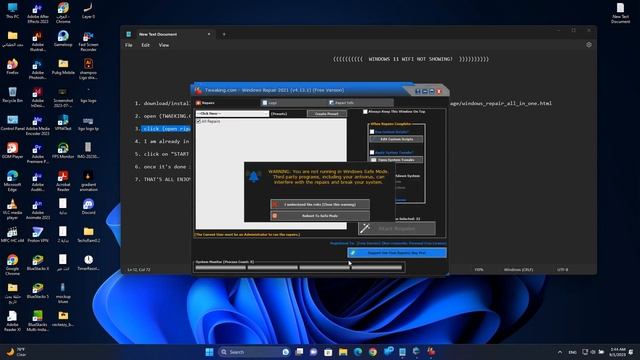Open Fast Screen Recorder desktop icon
The height and width of the screenshot is (360, 640).
(x=89, y=41)
